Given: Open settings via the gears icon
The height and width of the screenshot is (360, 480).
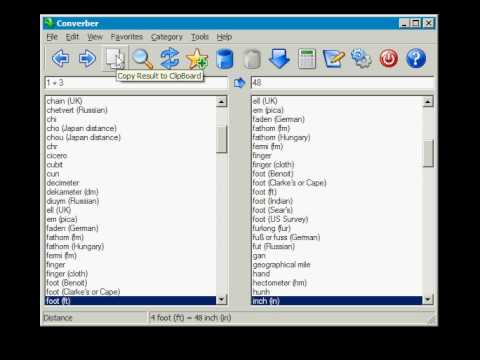Looking at the screenshot, I should pyautogui.click(x=361, y=59).
